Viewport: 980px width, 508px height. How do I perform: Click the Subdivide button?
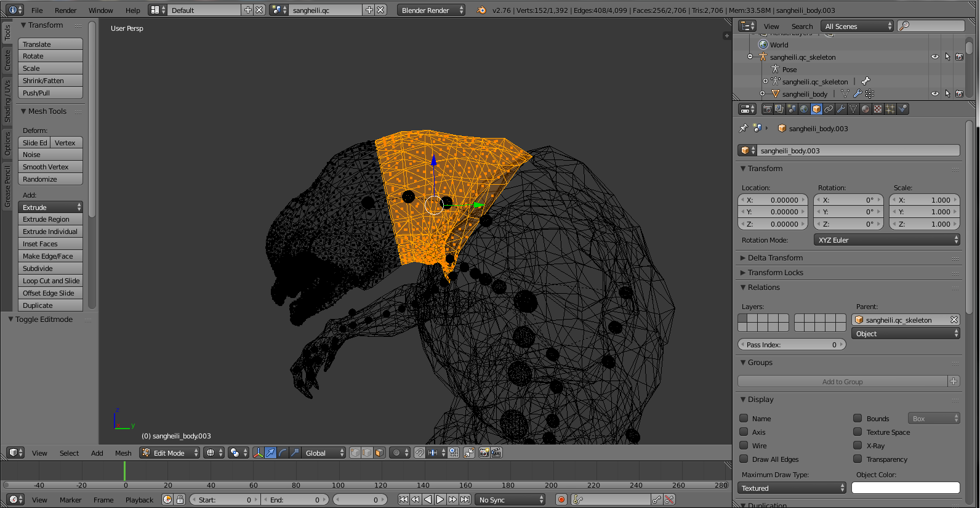coord(50,268)
